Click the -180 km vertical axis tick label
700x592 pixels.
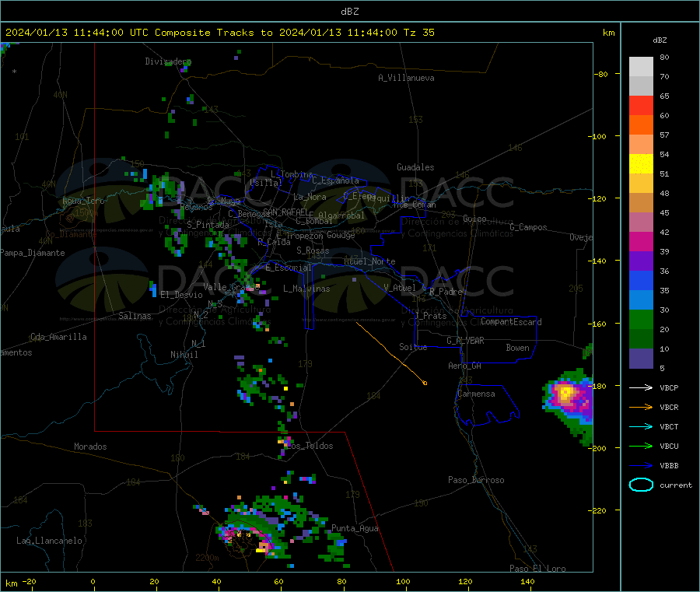coord(600,386)
